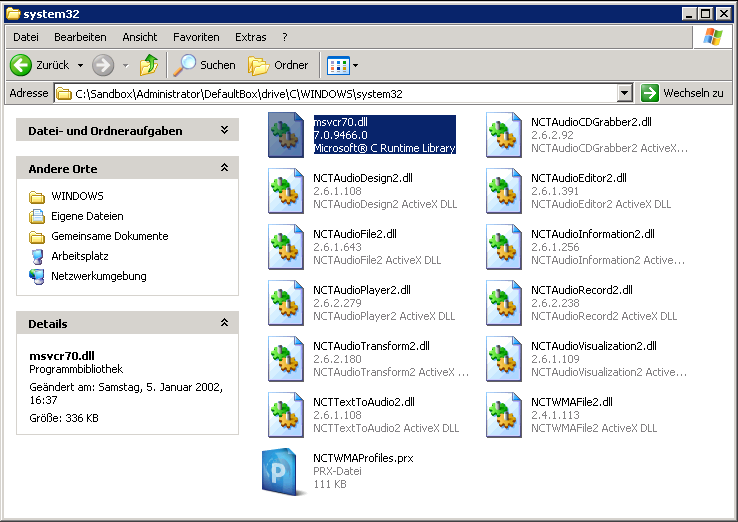Open the Datei menu
This screenshot has width=738, height=522.
point(26,37)
